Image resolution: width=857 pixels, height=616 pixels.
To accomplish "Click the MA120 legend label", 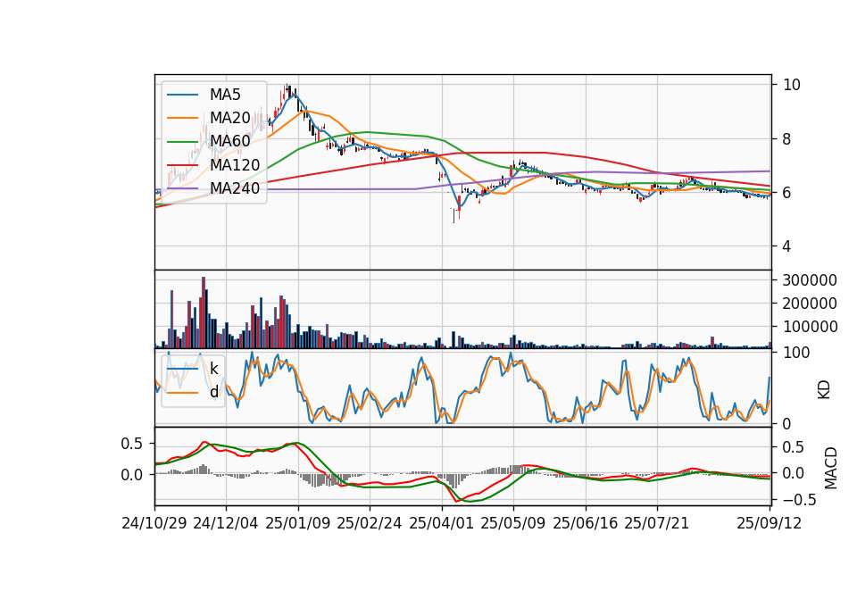I will coord(235,164).
